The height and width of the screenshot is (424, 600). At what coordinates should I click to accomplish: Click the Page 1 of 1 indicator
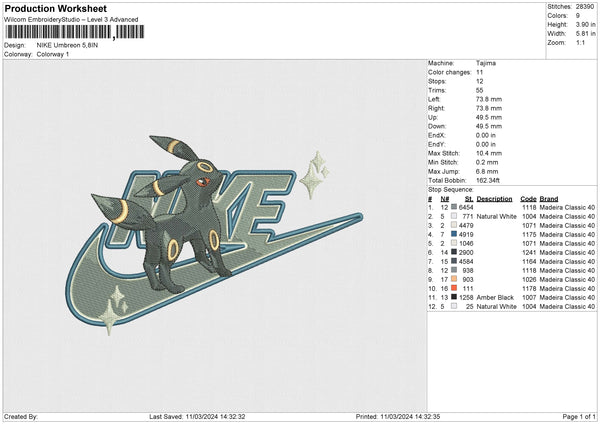point(579,417)
